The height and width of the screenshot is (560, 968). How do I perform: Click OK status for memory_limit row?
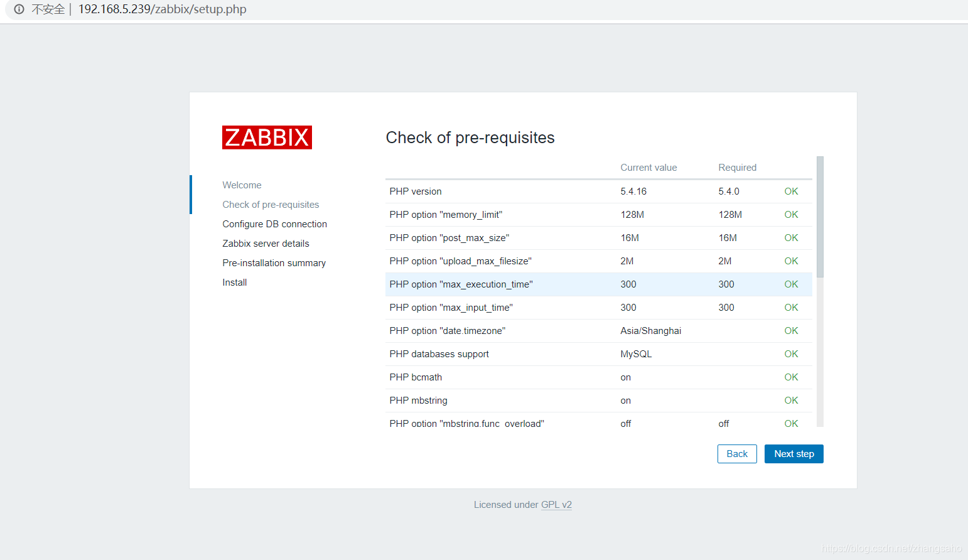pyautogui.click(x=791, y=215)
